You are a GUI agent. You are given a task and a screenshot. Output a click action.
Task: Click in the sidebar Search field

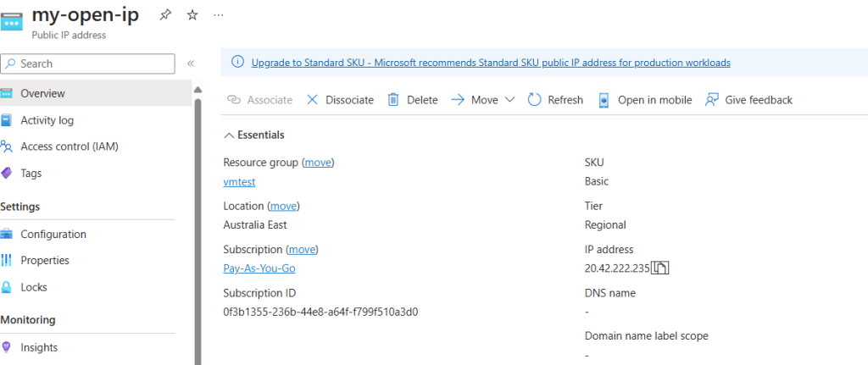click(x=88, y=64)
